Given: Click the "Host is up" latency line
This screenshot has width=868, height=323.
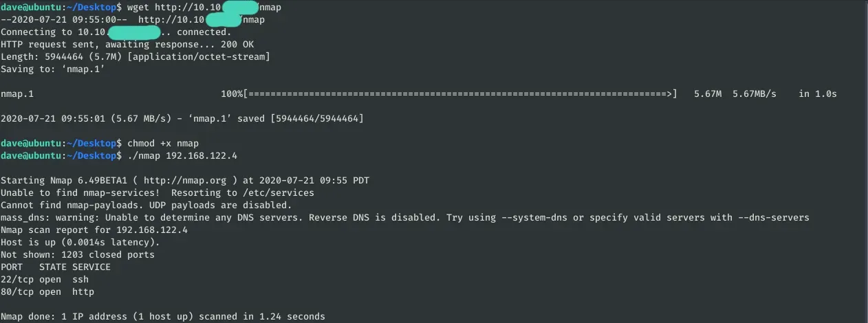Looking at the screenshot, I should tap(80, 242).
